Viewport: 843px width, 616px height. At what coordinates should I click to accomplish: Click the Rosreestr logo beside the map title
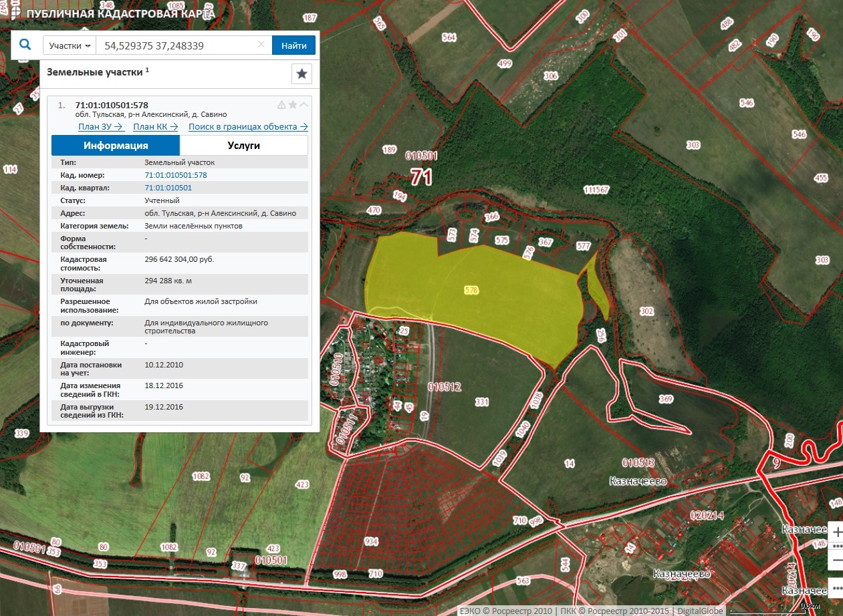(15, 13)
